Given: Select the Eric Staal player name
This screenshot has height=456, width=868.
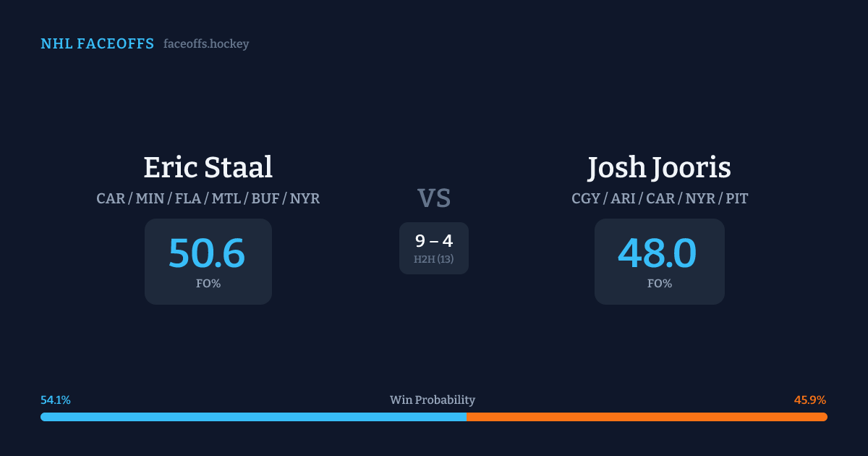Looking at the screenshot, I should click(208, 167).
